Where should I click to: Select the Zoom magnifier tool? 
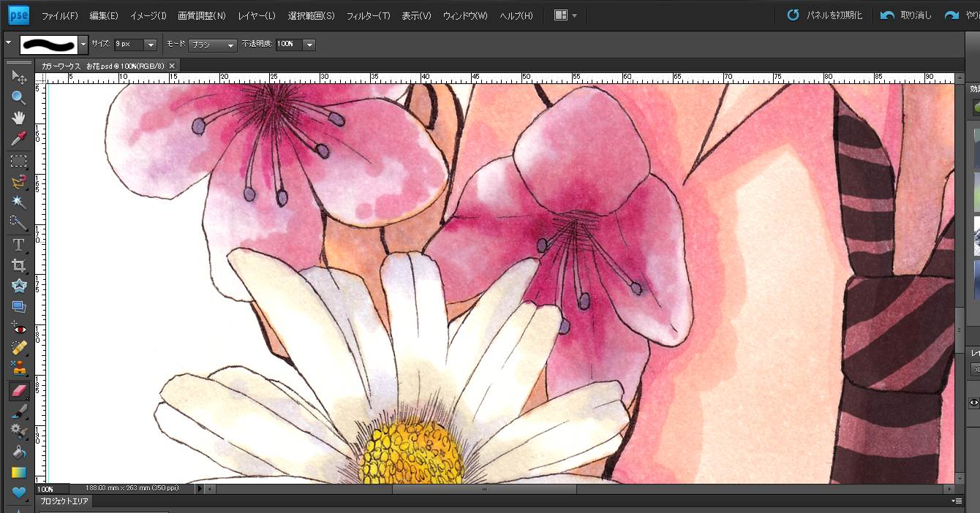(x=18, y=98)
